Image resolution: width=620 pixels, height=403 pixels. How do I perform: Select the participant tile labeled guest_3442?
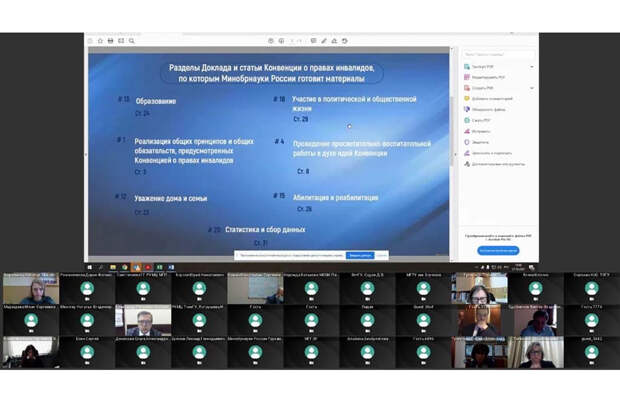pyautogui.click(x=592, y=352)
